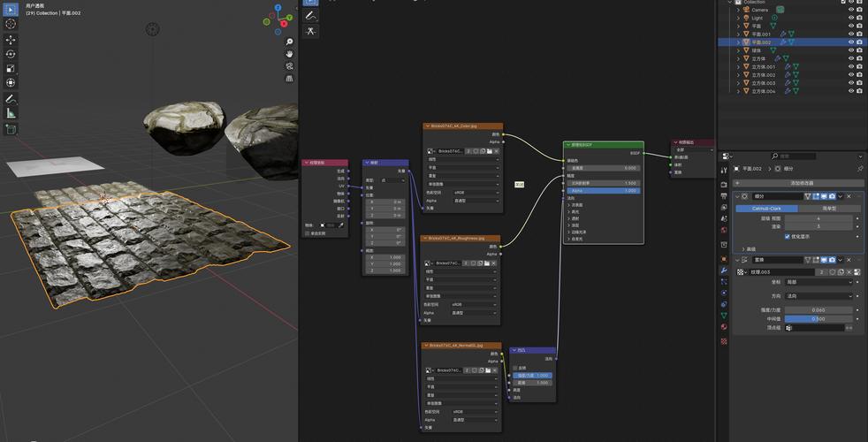This screenshot has height=442, width=868.
Task: Select the 简单型 subdivision tab
Action: tap(829, 209)
